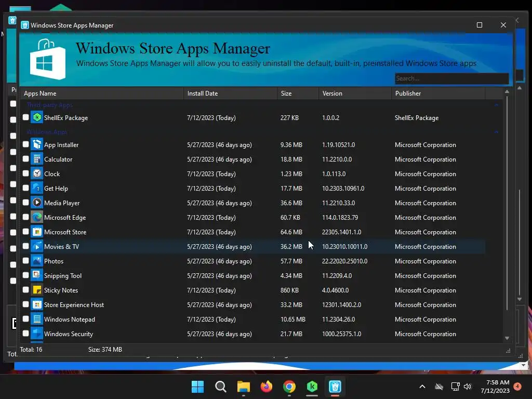Click the Get Help app icon
The height and width of the screenshot is (399, 532).
point(37,188)
